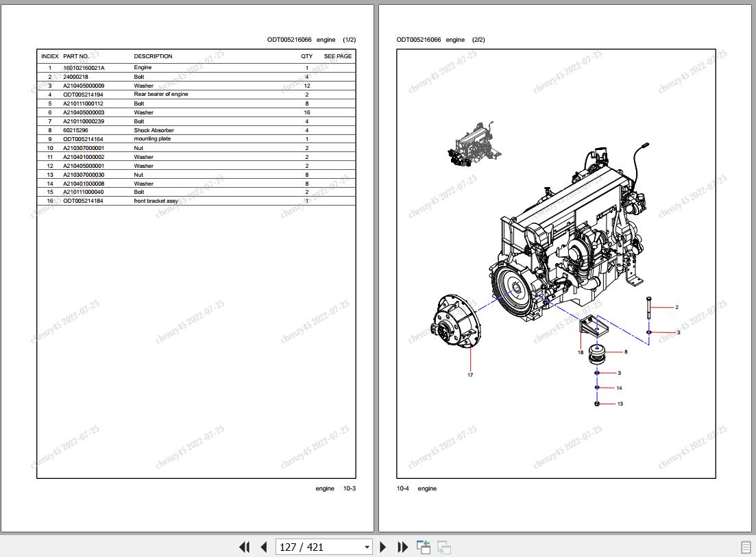The image size is (756, 557).
Task: Jump to the last page
Action: coord(403,547)
